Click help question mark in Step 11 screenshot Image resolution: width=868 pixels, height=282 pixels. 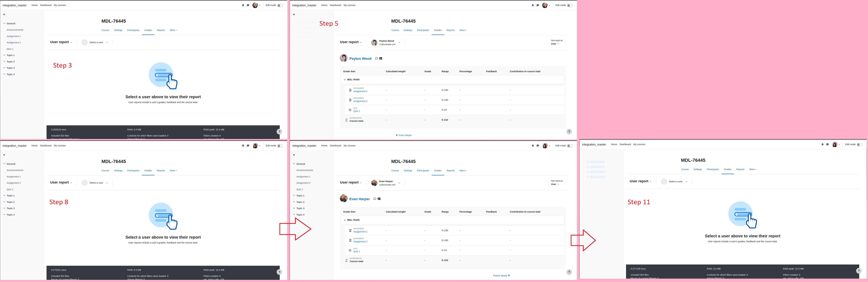[x=859, y=271]
